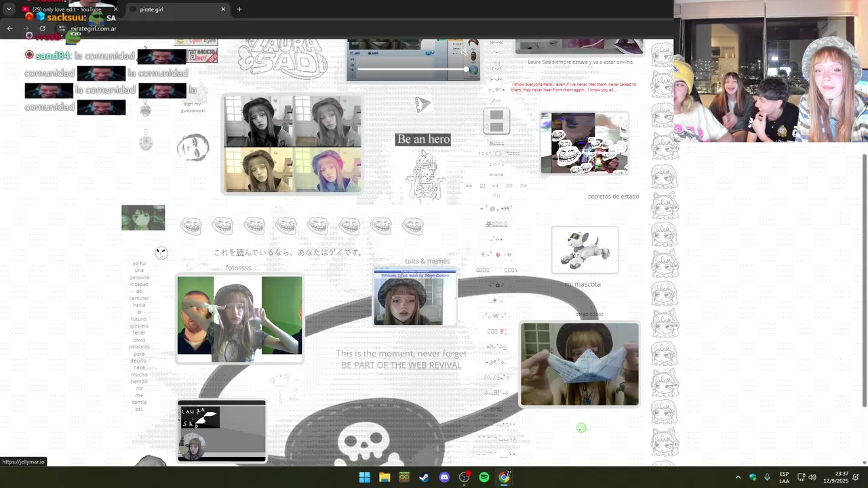Select 'This is the moment, never forget' text
Viewport: 868px width, 488px height.
pos(401,354)
